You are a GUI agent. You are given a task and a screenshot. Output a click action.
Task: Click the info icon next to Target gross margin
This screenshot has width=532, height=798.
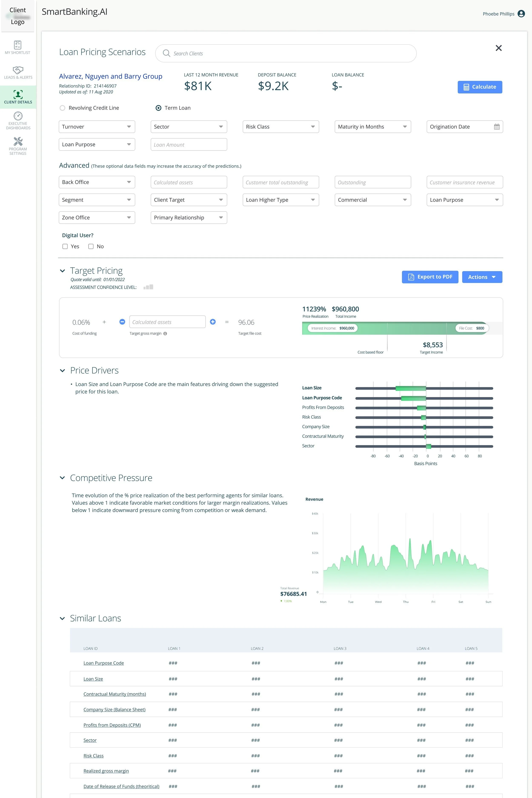[x=165, y=333]
